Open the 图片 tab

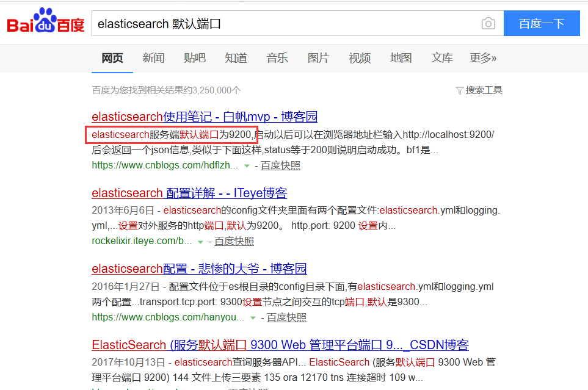pos(318,58)
